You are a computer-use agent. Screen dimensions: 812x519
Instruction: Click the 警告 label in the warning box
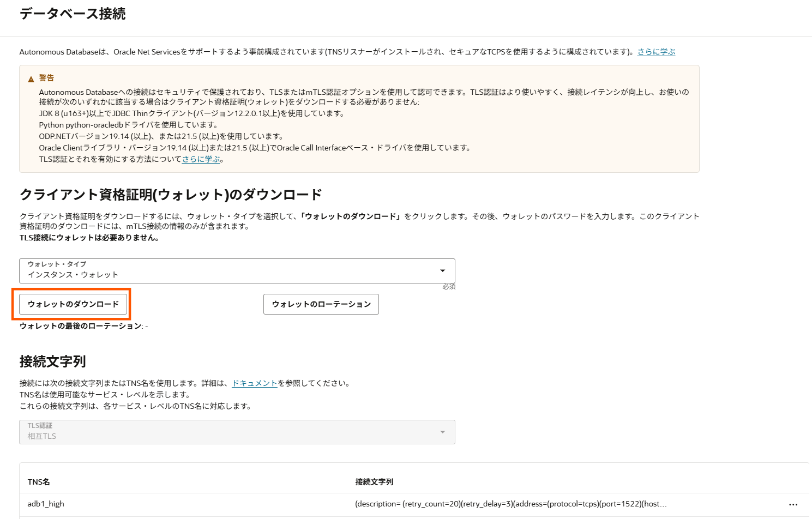tap(46, 78)
